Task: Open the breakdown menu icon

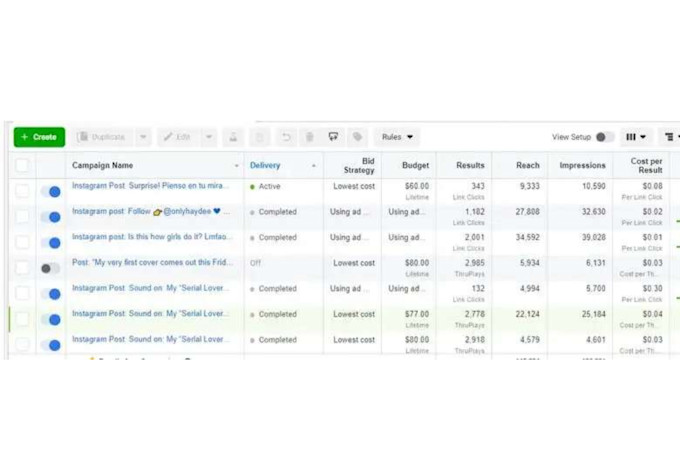Action: [x=670, y=137]
